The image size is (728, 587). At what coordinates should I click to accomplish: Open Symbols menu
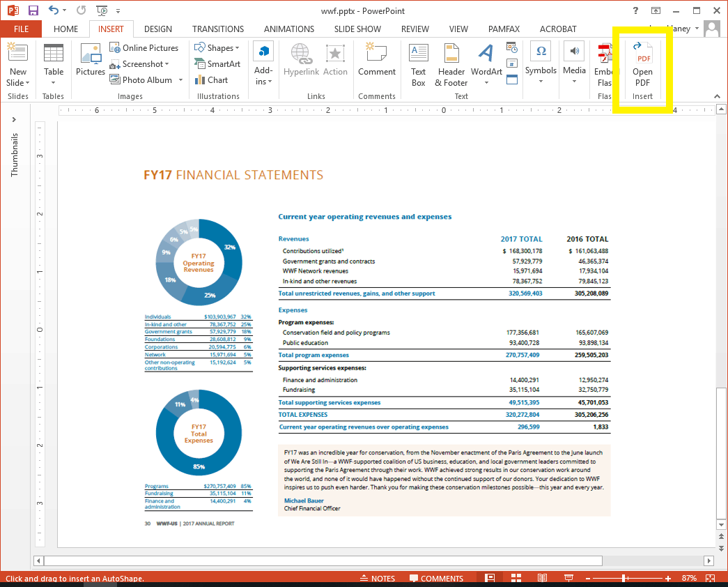pyautogui.click(x=541, y=64)
